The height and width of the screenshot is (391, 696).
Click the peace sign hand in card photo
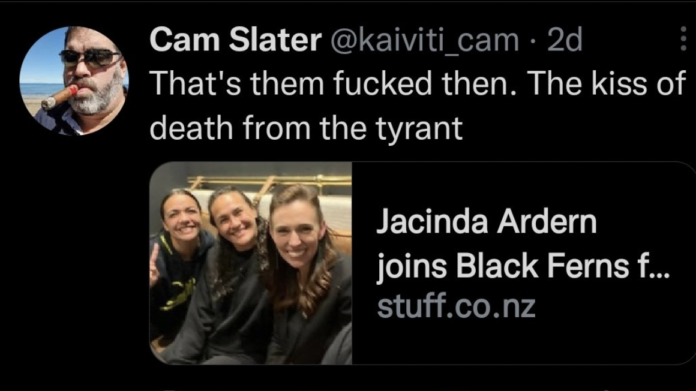click(x=154, y=265)
